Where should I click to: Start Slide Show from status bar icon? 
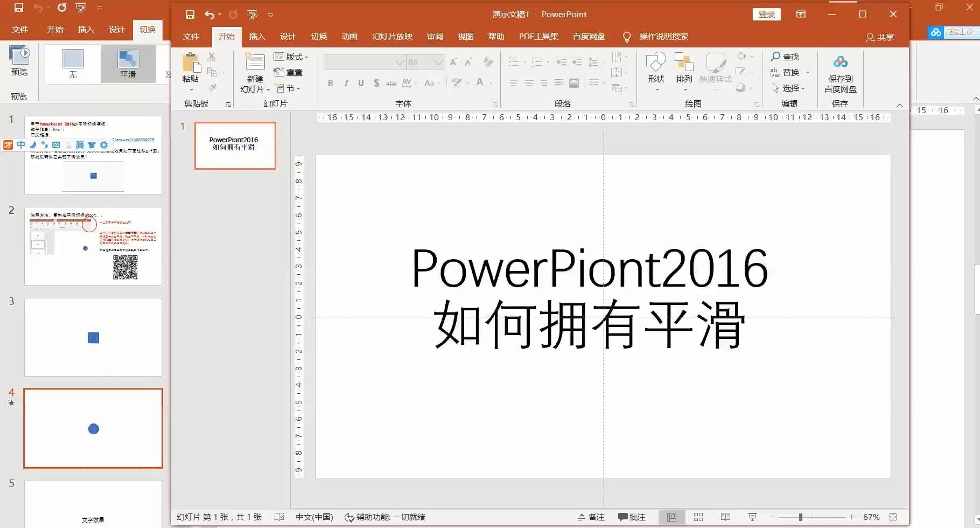[752, 517]
